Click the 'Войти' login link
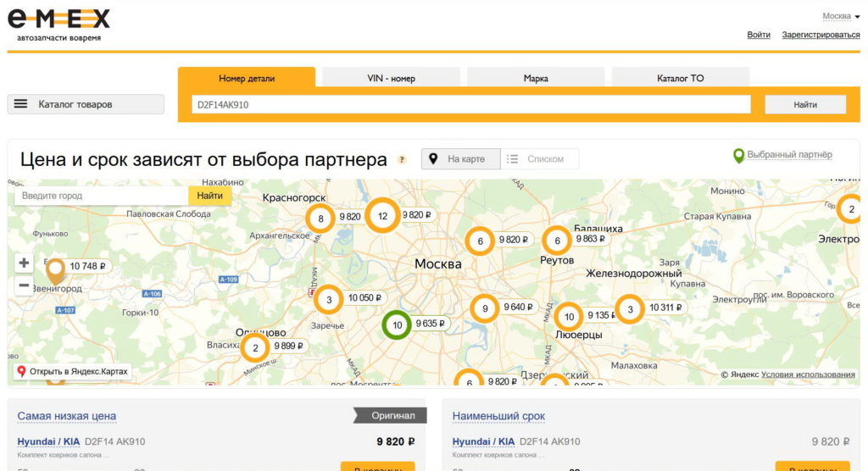Screen dimensions: 868x471 (x=759, y=35)
